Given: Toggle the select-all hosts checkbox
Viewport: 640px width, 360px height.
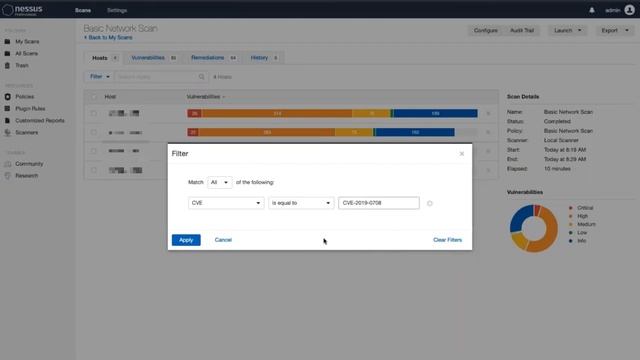Looking at the screenshot, I should 93,97.
